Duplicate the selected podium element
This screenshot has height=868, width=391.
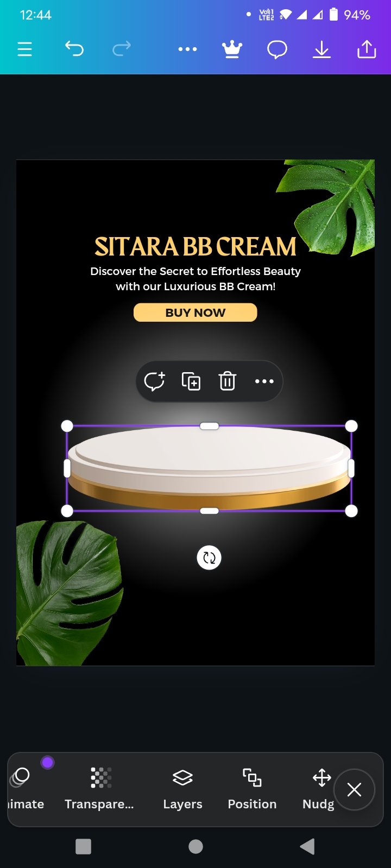click(191, 381)
